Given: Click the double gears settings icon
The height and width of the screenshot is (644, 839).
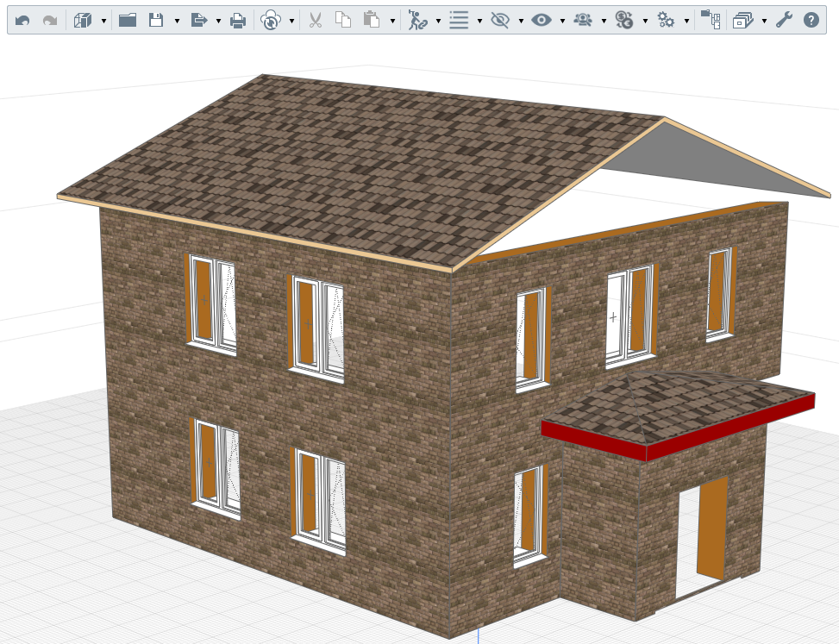Looking at the screenshot, I should coord(666,21).
